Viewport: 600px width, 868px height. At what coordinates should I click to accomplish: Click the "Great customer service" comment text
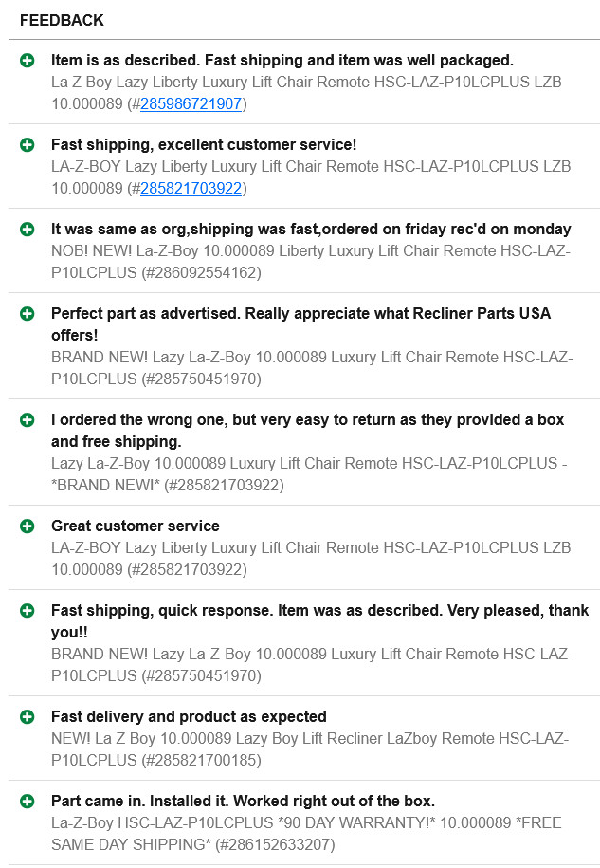click(136, 526)
